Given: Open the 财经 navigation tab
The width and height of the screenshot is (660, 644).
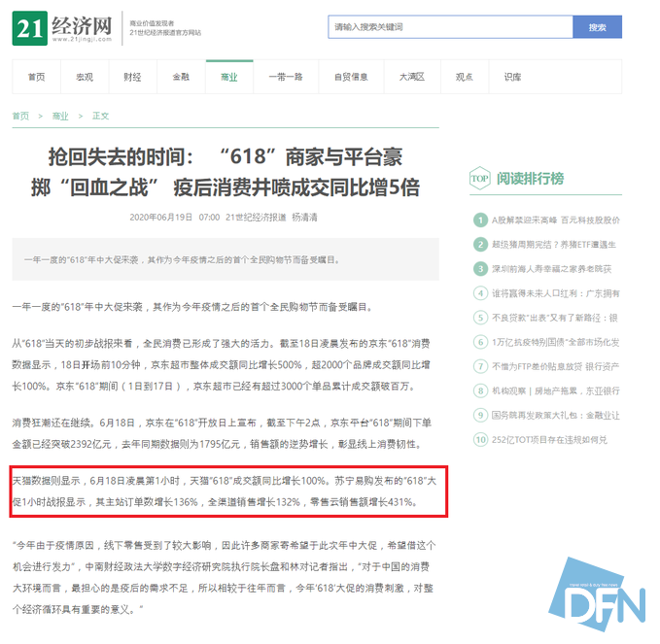Looking at the screenshot, I should (132, 77).
